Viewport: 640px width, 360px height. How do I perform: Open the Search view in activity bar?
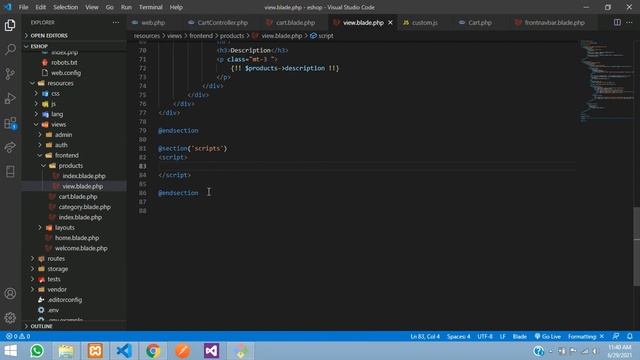pos(10,49)
